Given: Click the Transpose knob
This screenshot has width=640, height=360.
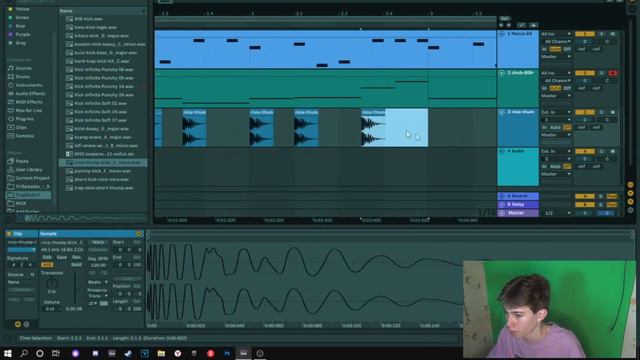Looking at the screenshot, I should point(52,283).
